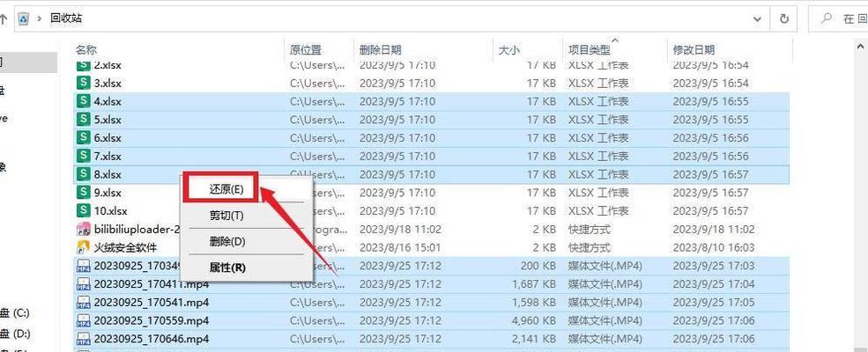
Task: Click the 5.xlsx spreadsheet icon
Action: tap(84, 120)
